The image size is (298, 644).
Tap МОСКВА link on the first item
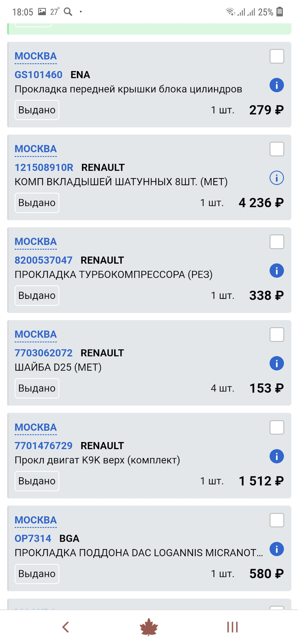coord(35,56)
